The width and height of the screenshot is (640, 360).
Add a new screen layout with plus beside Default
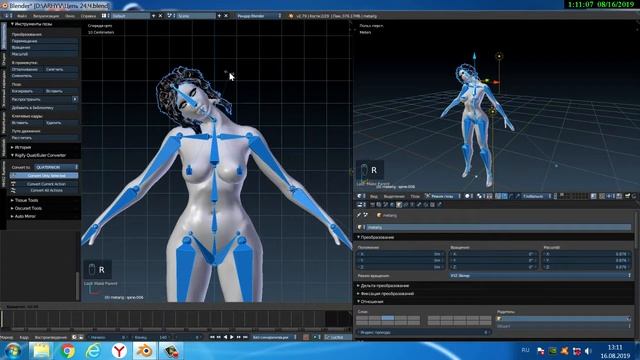pos(153,16)
